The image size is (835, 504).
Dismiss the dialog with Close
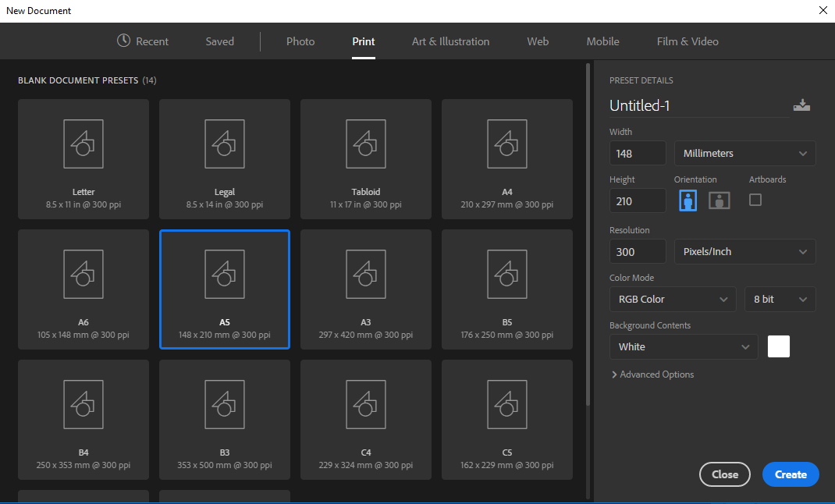(x=724, y=474)
